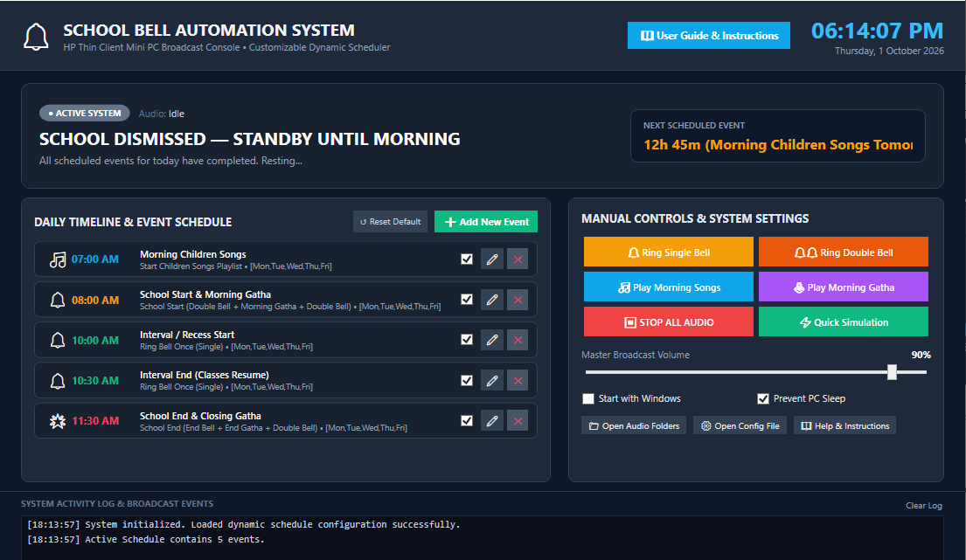Clear the system activity log
This screenshot has width=966, height=560.
(923, 505)
